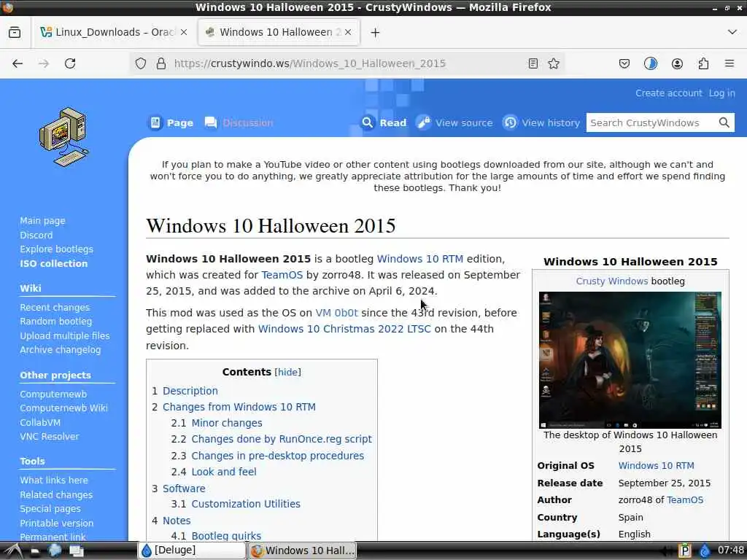This screenshot has height=560, width=747.
Task: Open the Computernewb Wiki link
Action: tap(63, 408)
